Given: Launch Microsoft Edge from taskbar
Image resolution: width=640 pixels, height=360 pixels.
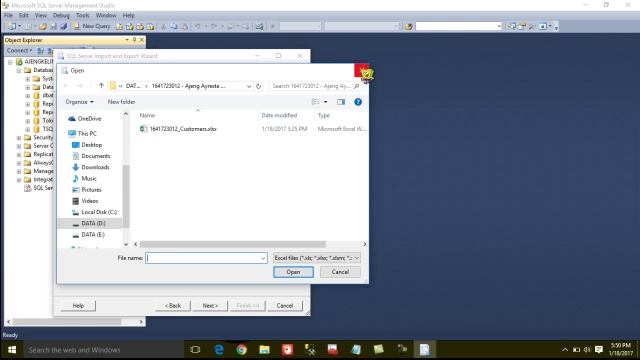Looking at the screenshot, I should click(x=219, y=350).
